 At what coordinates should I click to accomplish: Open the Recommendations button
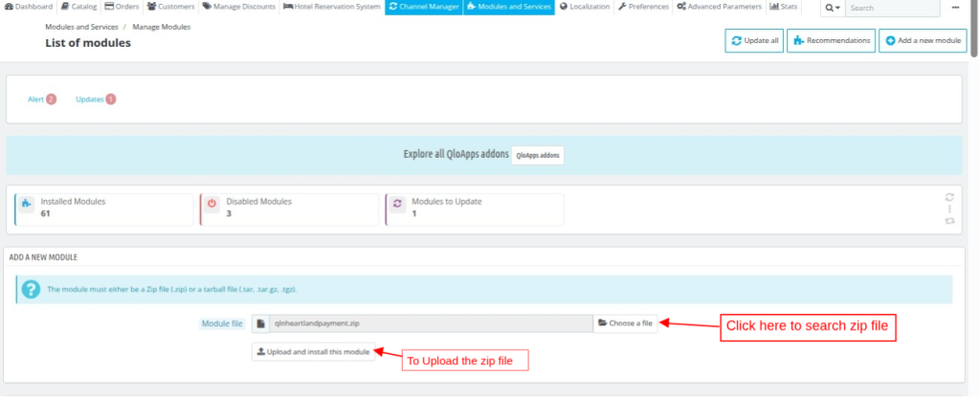coord(831,40)
